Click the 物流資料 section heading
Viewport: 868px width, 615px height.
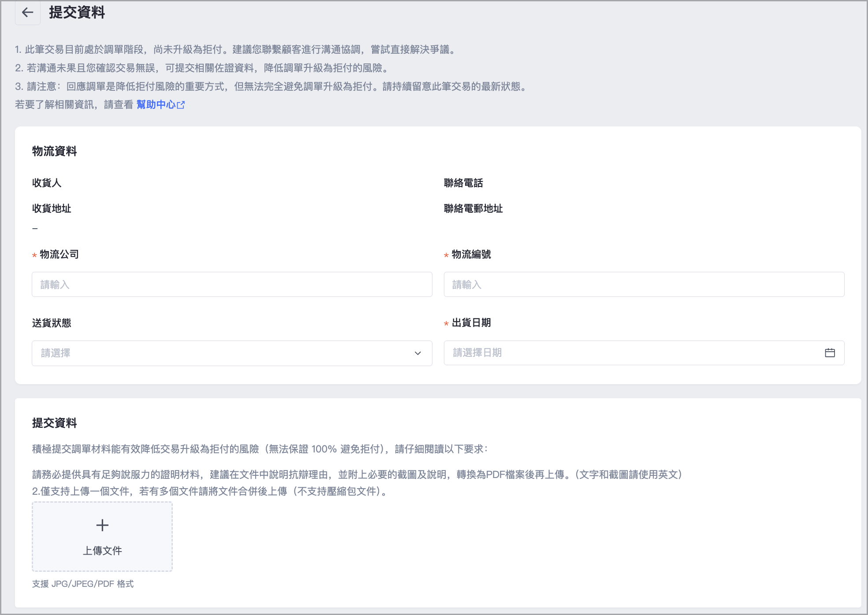pyautogui.click(x=55, y=151)
